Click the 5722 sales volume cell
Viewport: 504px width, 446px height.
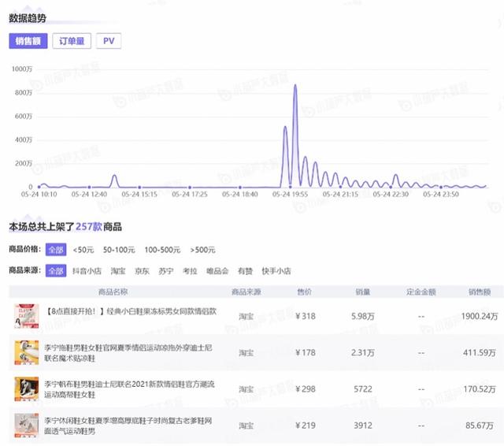point(363,389)
